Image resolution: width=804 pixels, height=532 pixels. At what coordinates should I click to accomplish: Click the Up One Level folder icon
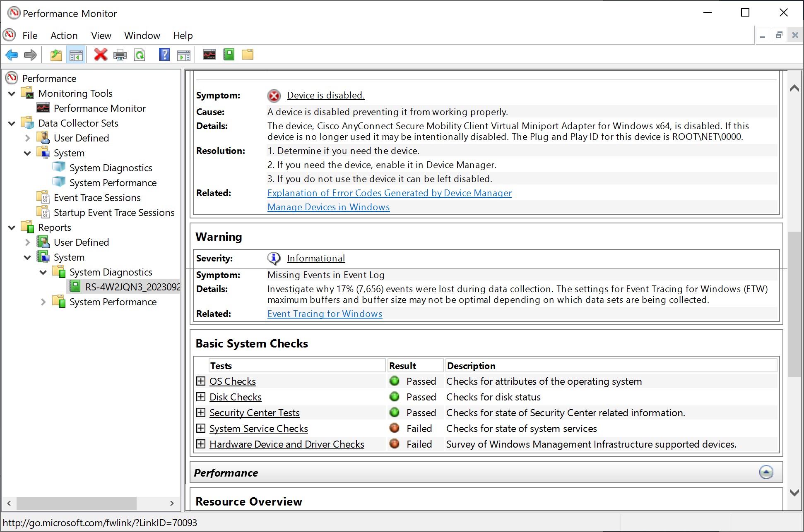pos(56,55)
